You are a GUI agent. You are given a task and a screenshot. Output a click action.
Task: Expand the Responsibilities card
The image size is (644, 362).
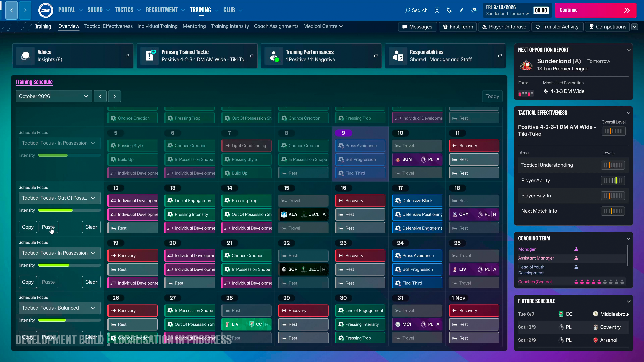pos(500,55)
